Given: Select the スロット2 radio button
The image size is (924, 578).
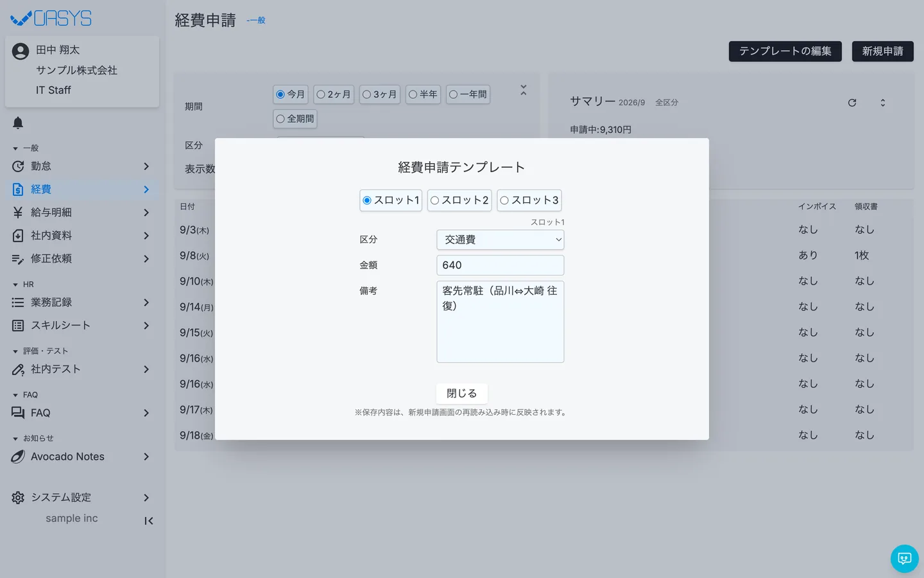Looking at the screenshot, I should click(434, 200).
